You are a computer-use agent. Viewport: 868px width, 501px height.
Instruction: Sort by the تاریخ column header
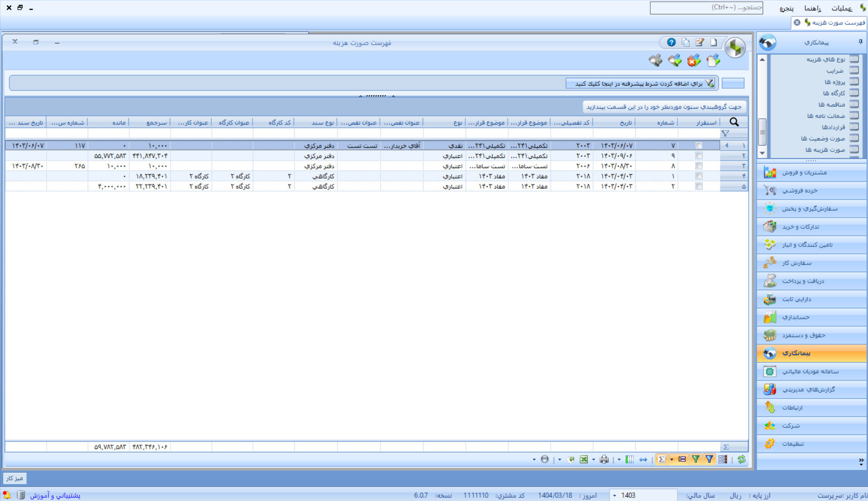pos(614,123)
